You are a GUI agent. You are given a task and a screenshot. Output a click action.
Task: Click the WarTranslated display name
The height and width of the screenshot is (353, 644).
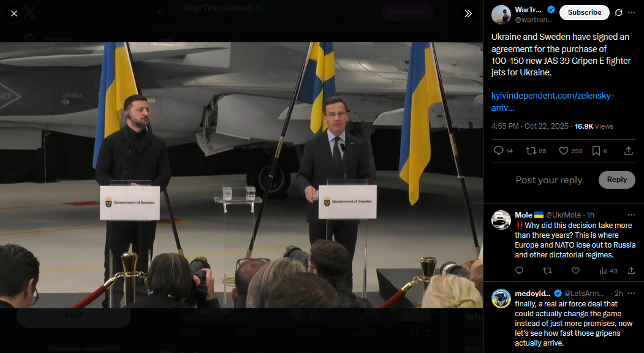[528, 9]
